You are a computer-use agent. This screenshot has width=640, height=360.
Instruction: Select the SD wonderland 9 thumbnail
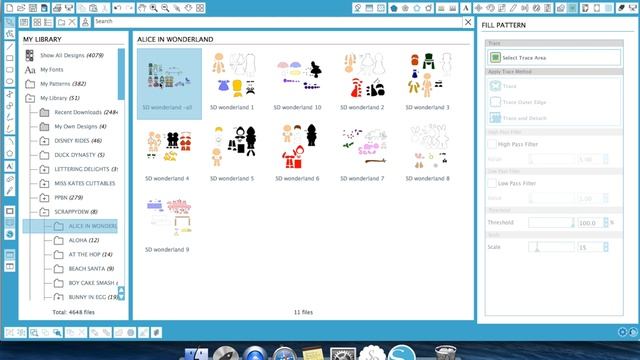pyautogui.click(x=167, y=223)
